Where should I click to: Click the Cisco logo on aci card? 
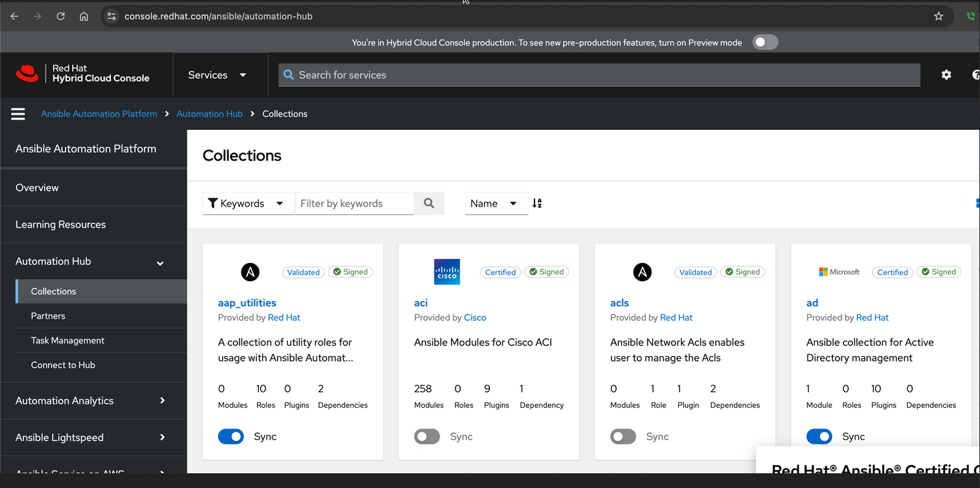(447, 272)
